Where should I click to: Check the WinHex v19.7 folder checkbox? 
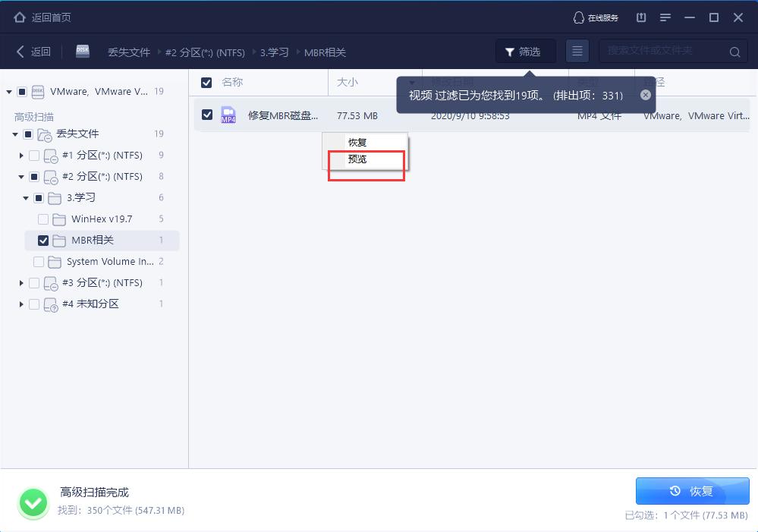(43, 219)
